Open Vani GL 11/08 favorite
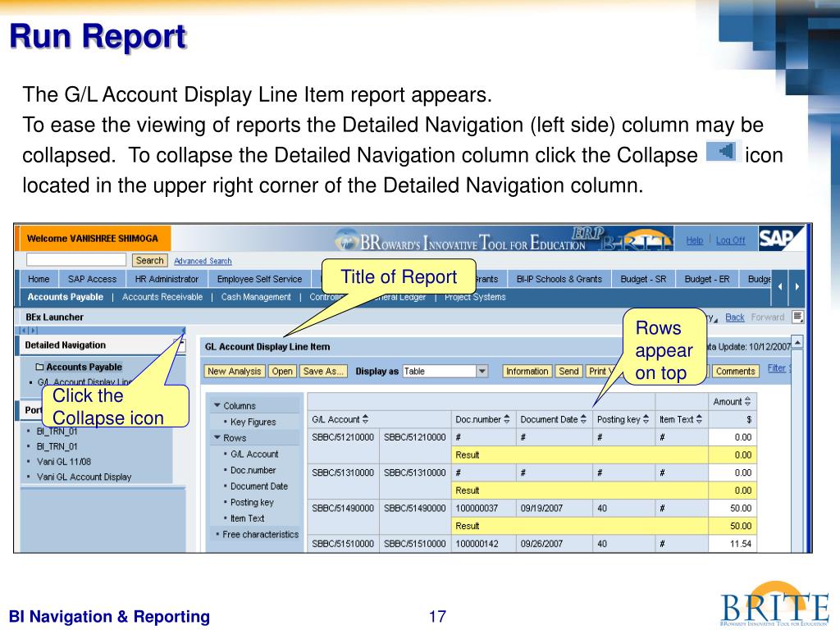Viewport: 840px width, 630px height. pos(64,461)
